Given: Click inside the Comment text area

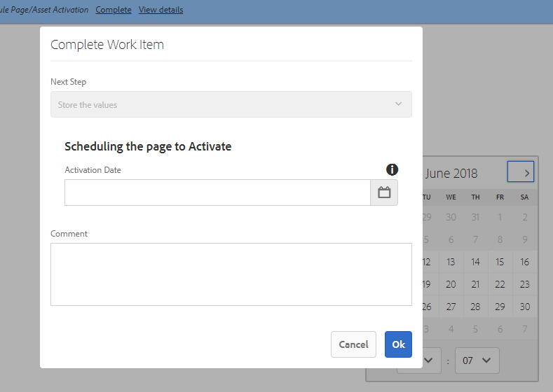Looking at the screenshot, I should (231, 274).
